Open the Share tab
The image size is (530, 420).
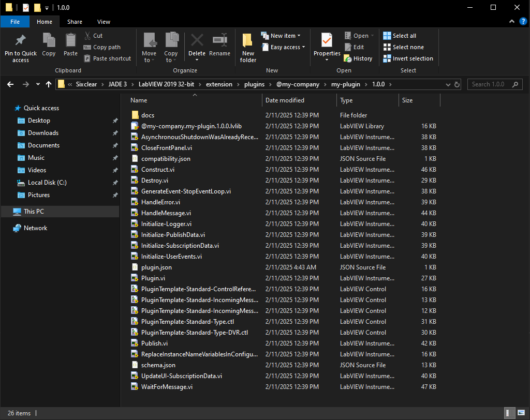[75, 22]
